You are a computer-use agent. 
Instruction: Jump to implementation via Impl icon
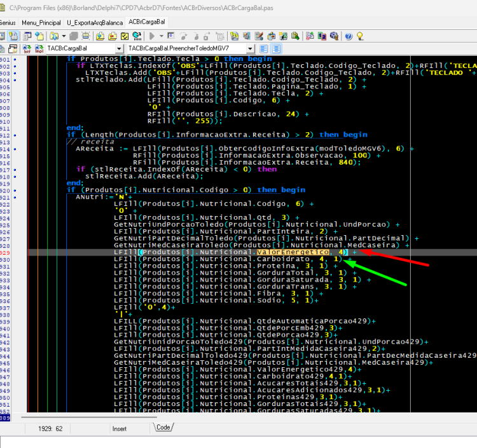[39, 49]
